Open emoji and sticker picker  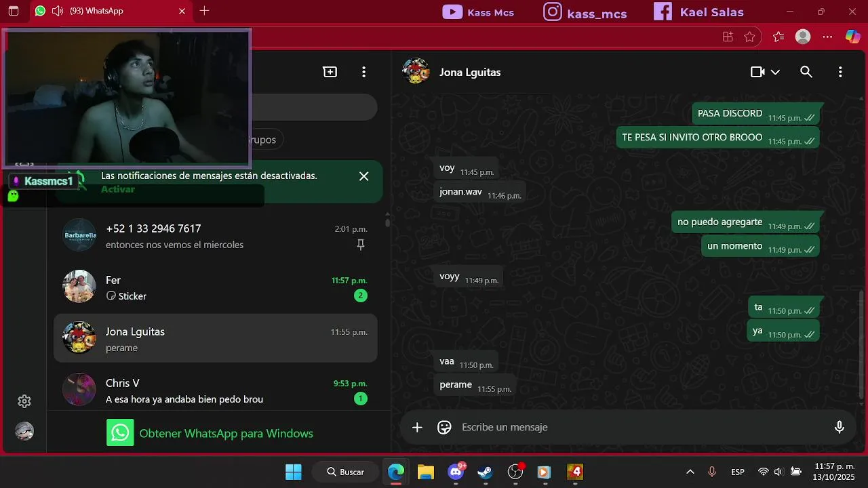(444, 427)
